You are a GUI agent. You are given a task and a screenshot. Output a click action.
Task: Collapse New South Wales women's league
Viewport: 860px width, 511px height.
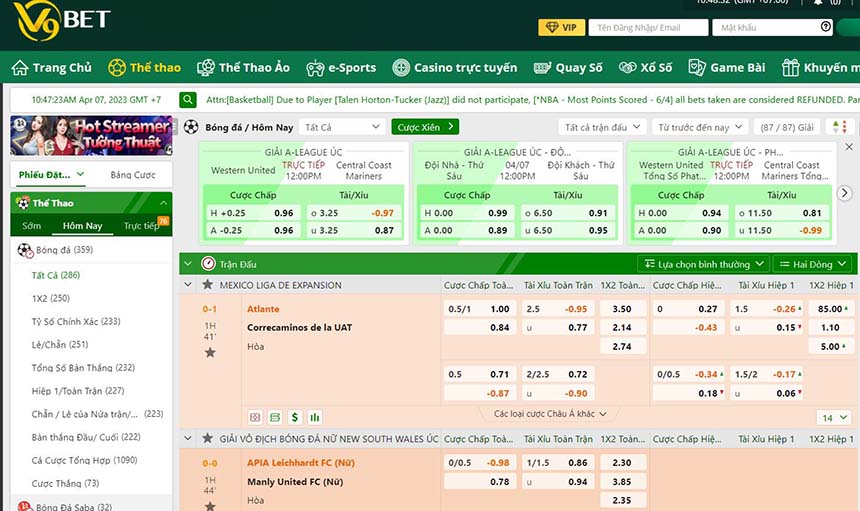click(188, 439)
